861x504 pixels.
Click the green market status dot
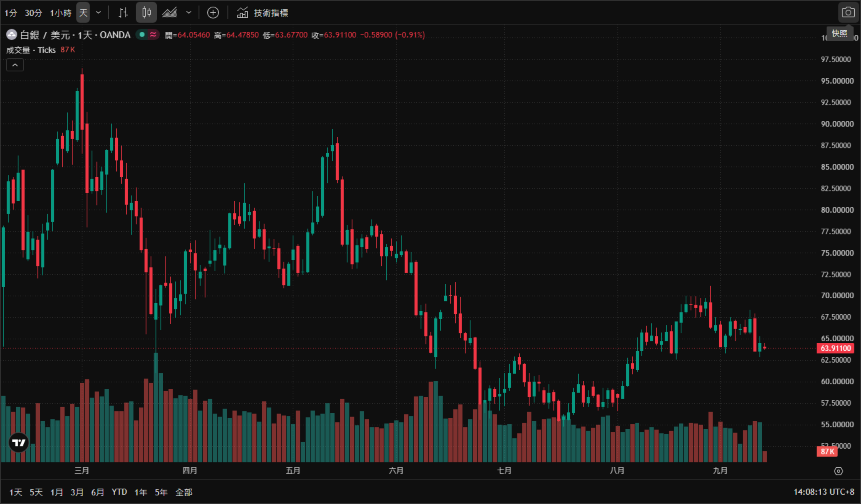tap(142, 34)
